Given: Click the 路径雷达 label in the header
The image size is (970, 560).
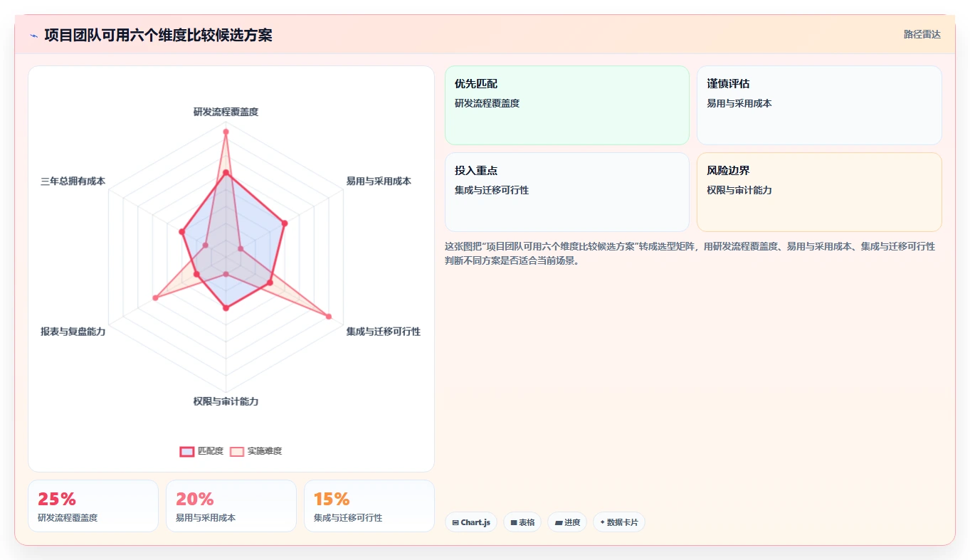Looking at the screenshot, I should pyautogui.click(x=922, y=34).
